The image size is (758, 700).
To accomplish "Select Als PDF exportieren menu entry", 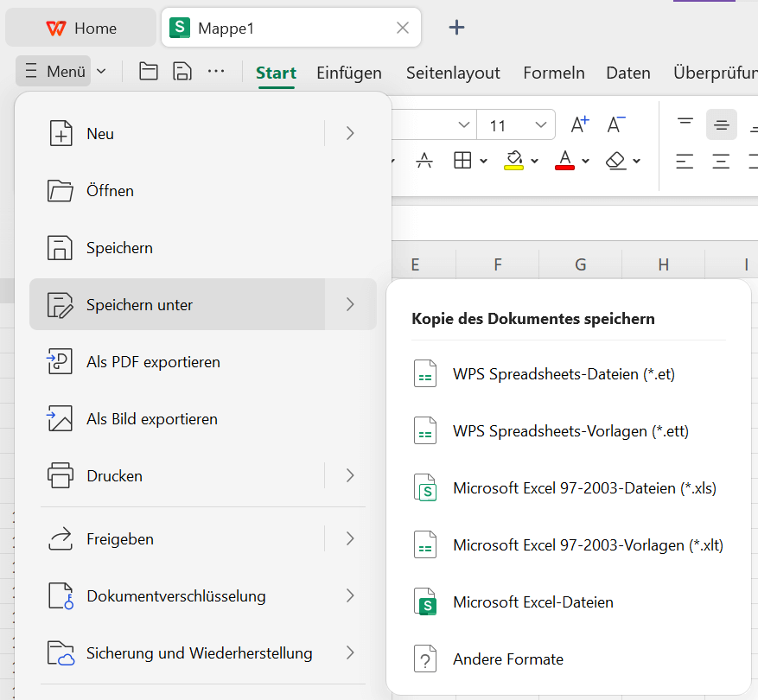I will click(153, 362).
